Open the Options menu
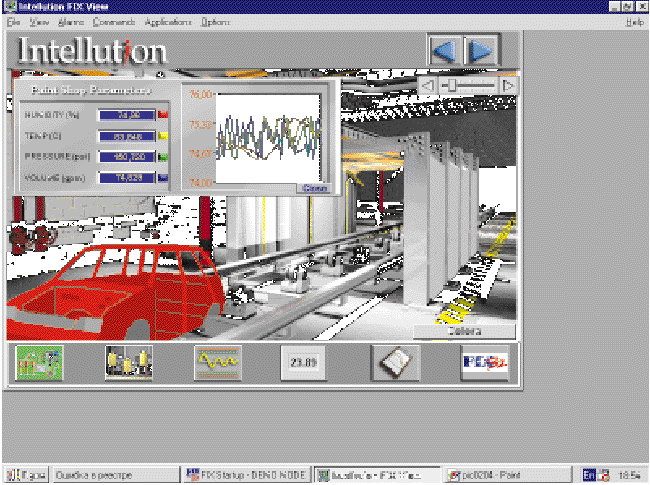 click(215, 22)
